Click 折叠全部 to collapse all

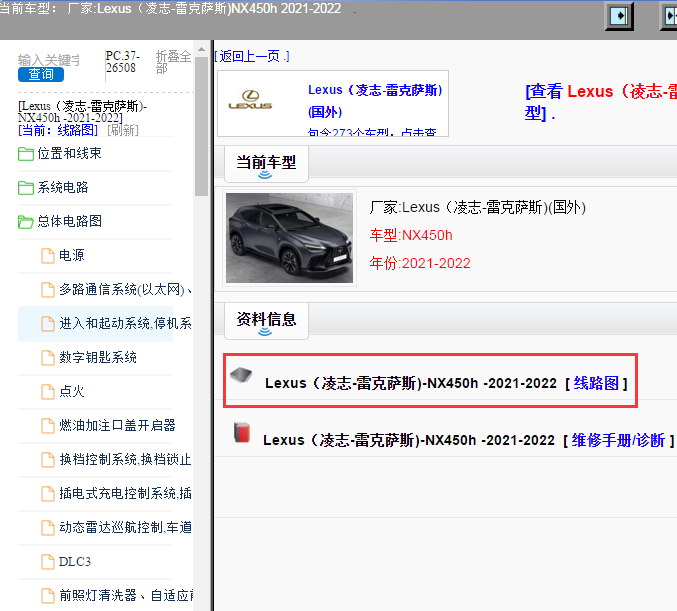pyautogui.click(x=173, y=62)
